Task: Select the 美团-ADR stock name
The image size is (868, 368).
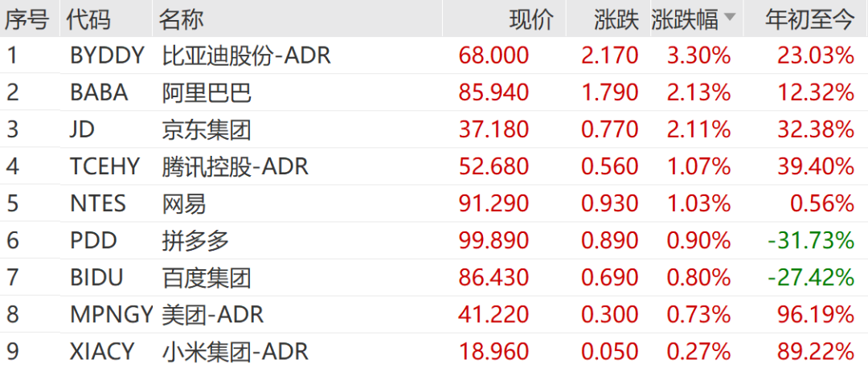Action: pyautogui.click(x=213, y=314)
